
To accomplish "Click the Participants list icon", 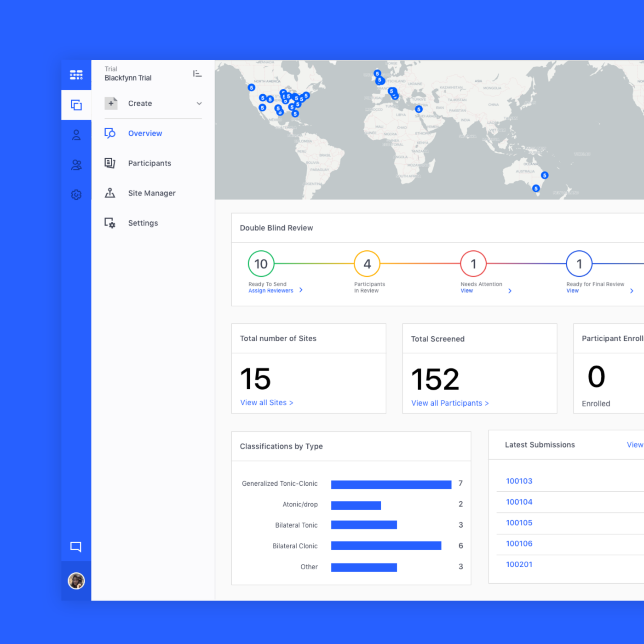I will point(110,163).
